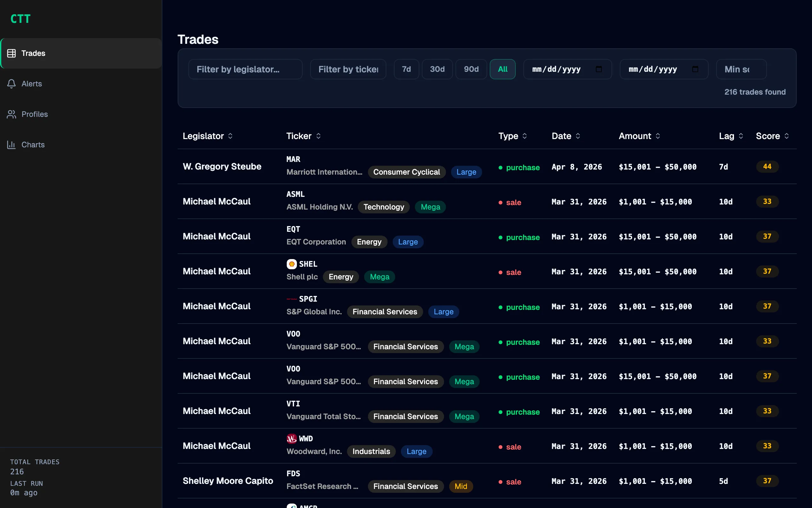Viewport: 812px width, 508px height.
Task: Click the Trades table icon in sidebar
Action: pyautogui.click(x=11, y=53)
